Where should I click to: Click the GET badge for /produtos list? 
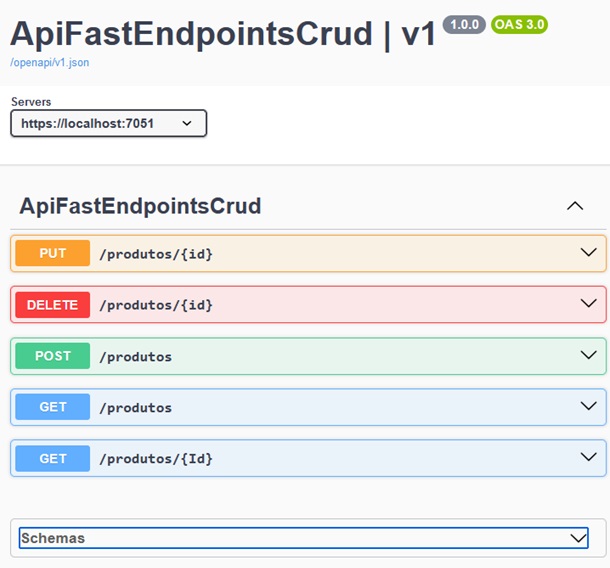click(52, 407)
